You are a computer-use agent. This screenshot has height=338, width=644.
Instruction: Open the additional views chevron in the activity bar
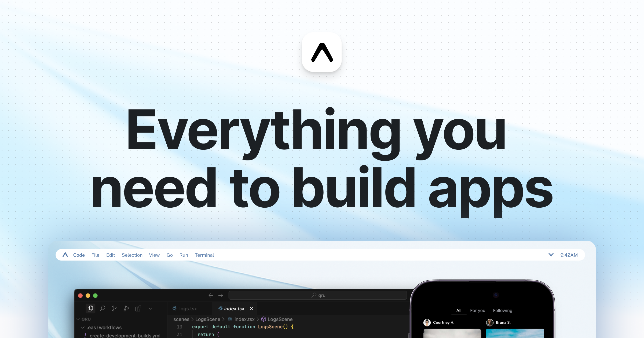point(150,308)
